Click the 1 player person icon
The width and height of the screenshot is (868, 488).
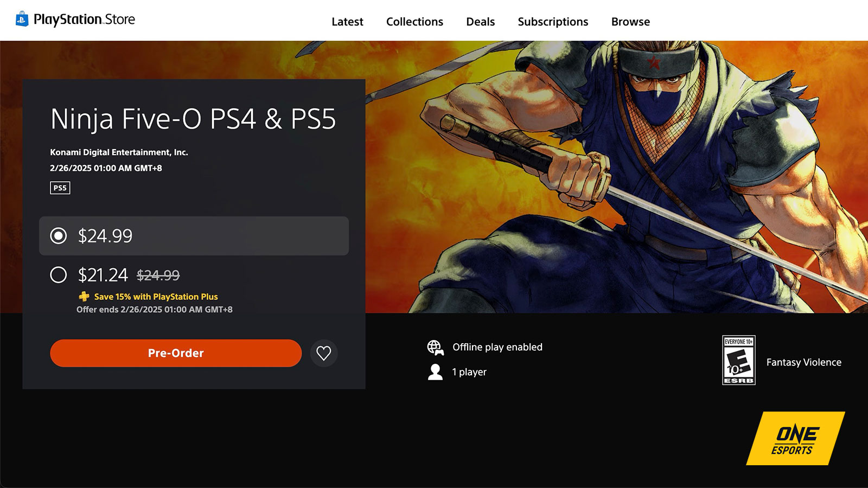pos(434,372)
